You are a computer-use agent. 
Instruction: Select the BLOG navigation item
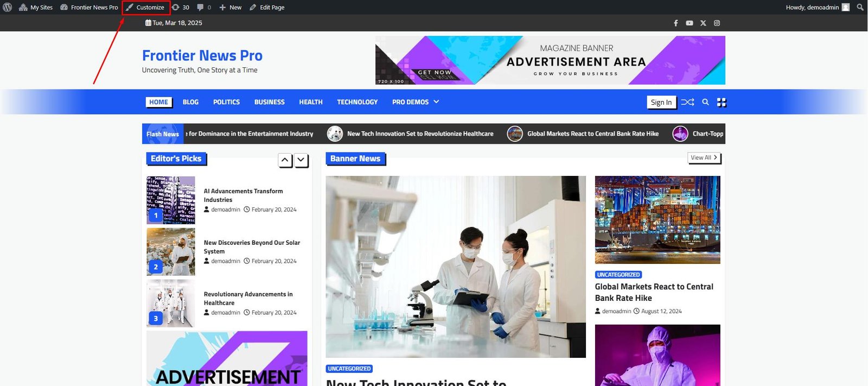coord(190,102)
